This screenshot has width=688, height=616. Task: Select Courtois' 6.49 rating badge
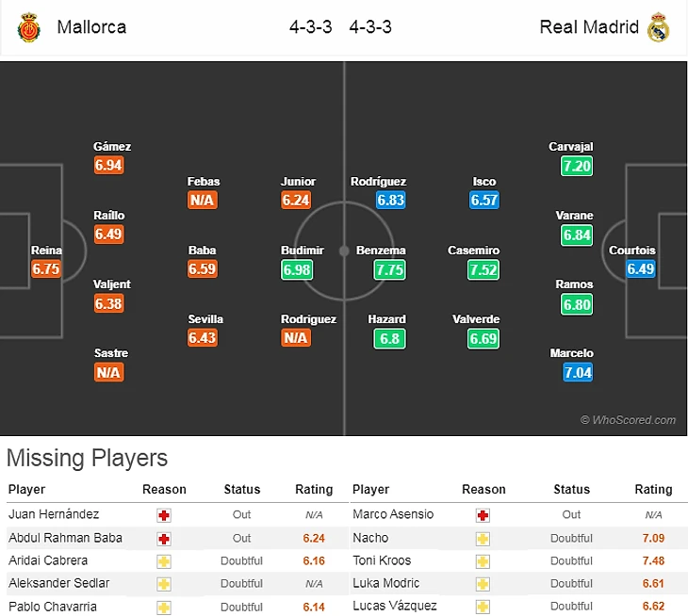pyautogui.click(x=640, y=269)
